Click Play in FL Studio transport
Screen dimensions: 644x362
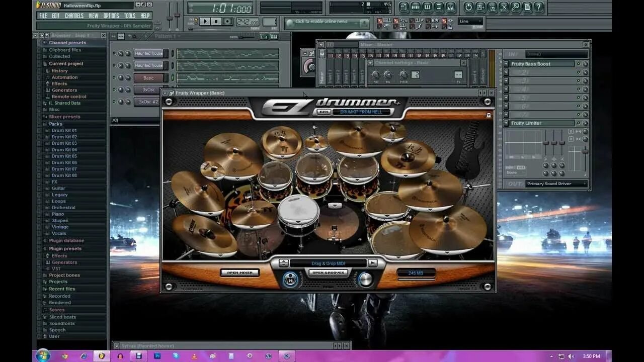pos(205,21)
